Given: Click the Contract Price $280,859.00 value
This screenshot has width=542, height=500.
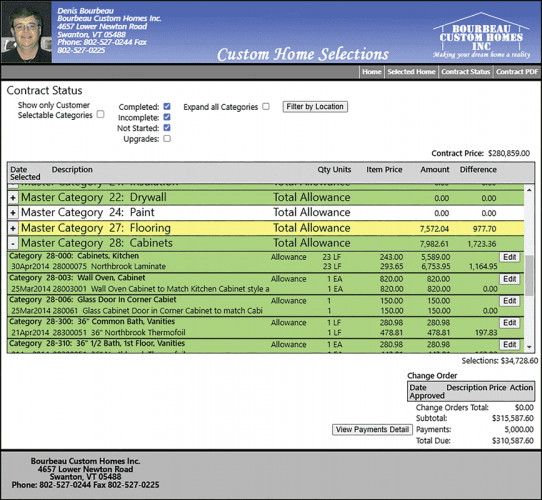Looking at the screenshot, I should [509, 153].
